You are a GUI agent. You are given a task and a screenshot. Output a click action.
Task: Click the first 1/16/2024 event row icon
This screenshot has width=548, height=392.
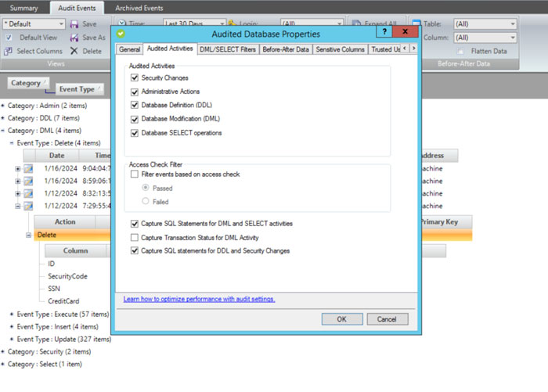29,169
